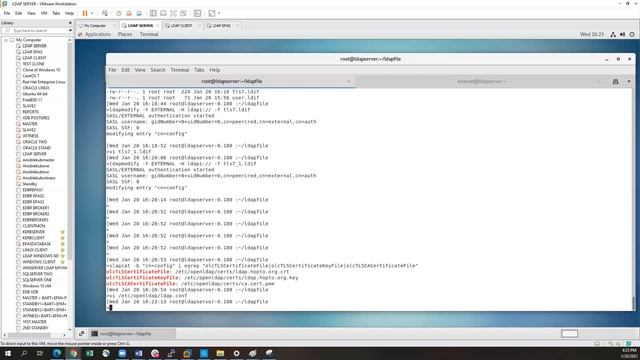Open VMware Help menu
Viewport: 640px width, 360px height.
coord(69,13)
